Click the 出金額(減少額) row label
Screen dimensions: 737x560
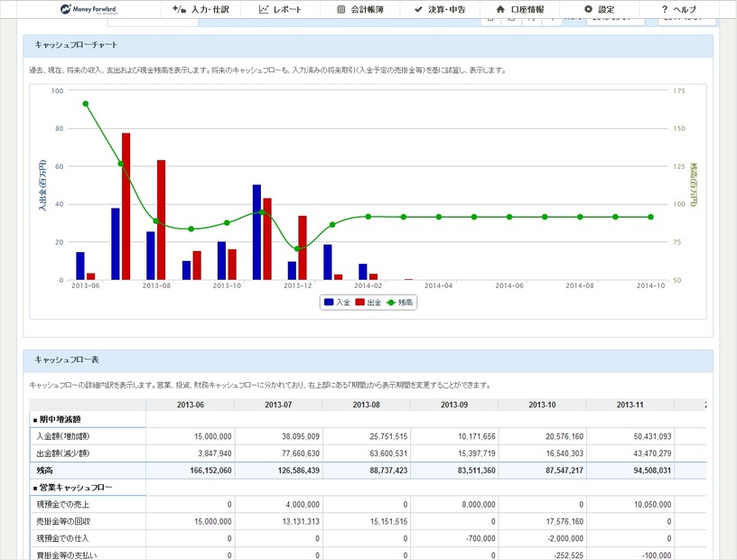(63, 453)
